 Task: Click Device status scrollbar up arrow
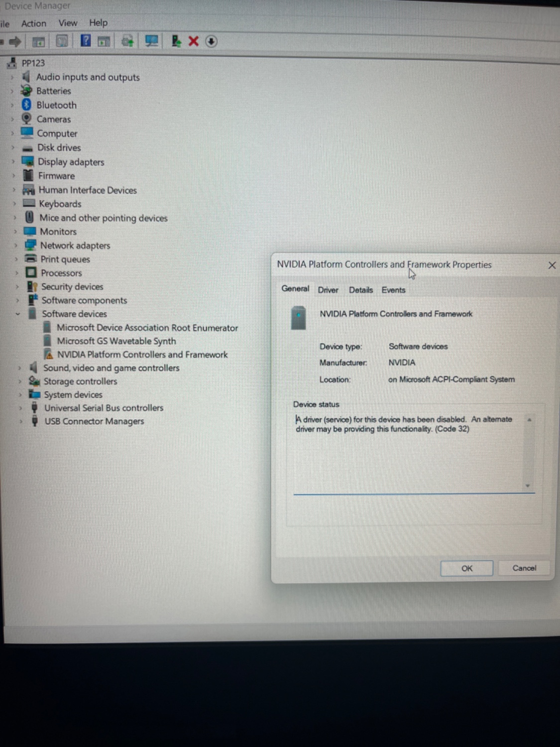[530, 420]
